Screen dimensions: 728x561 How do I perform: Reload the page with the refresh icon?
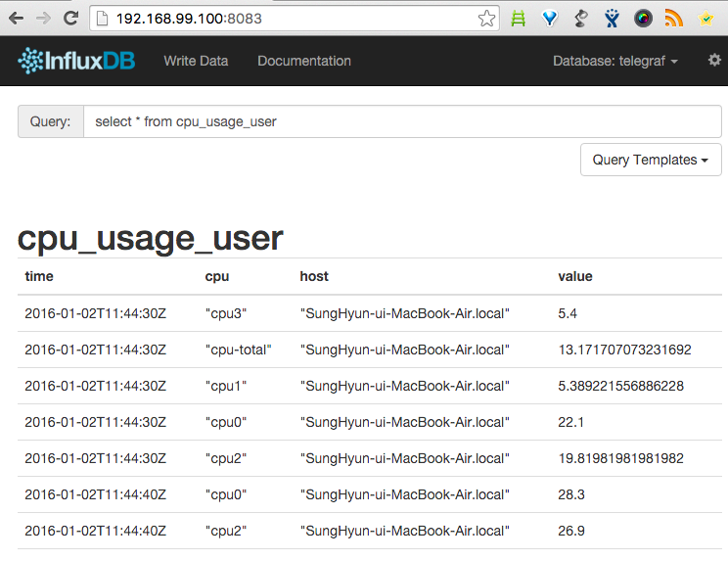tap(71, 19)
